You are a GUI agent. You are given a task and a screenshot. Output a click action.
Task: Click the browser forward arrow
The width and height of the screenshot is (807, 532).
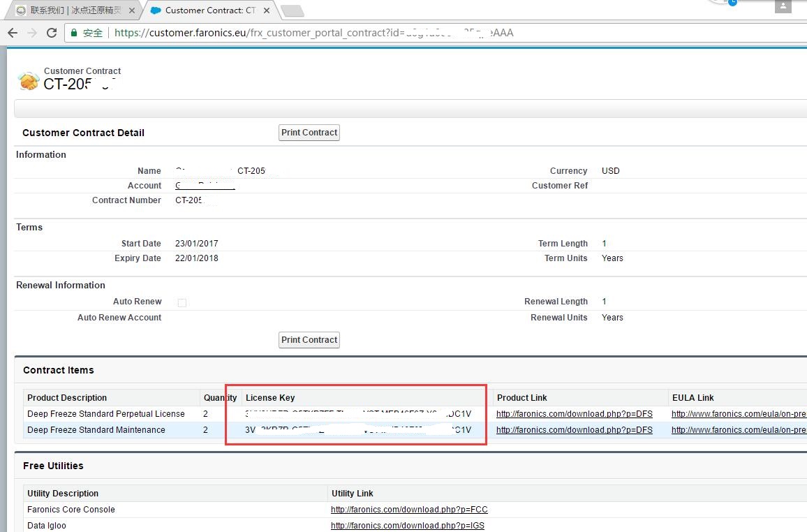[x=31, y=33]
